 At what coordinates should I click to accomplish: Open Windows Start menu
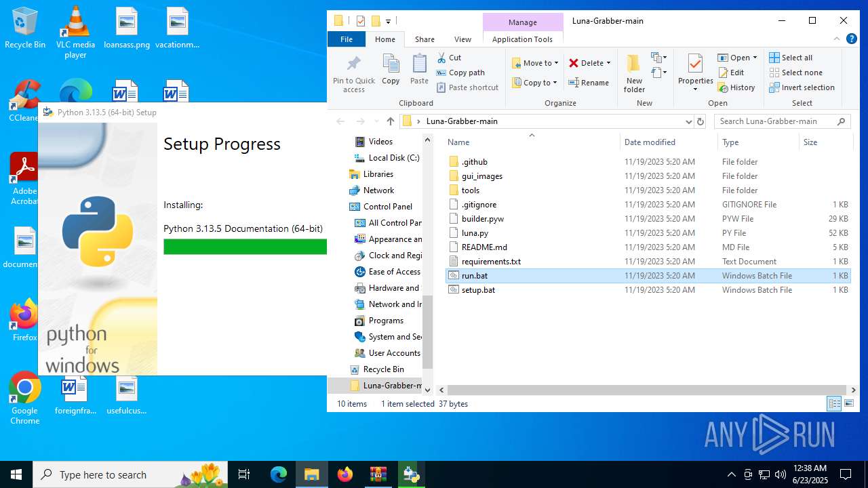(x=16, y=474)
